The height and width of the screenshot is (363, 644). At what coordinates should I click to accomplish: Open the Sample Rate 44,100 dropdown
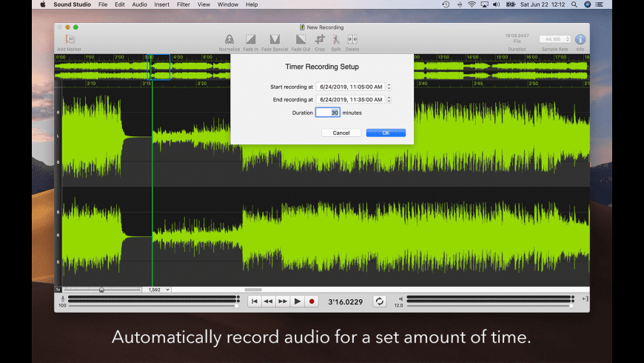coord(555,39)
